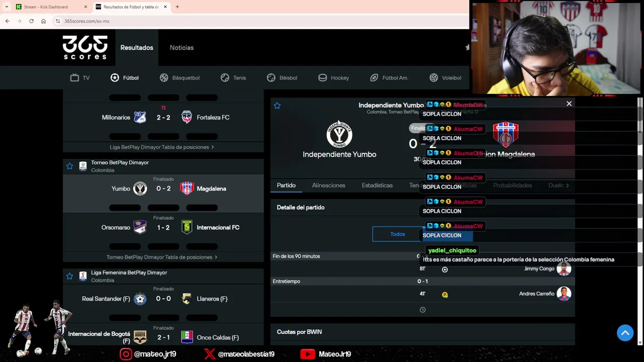Choose the Hockey icon
Screen dimensions: 644x362
point(323,77)
